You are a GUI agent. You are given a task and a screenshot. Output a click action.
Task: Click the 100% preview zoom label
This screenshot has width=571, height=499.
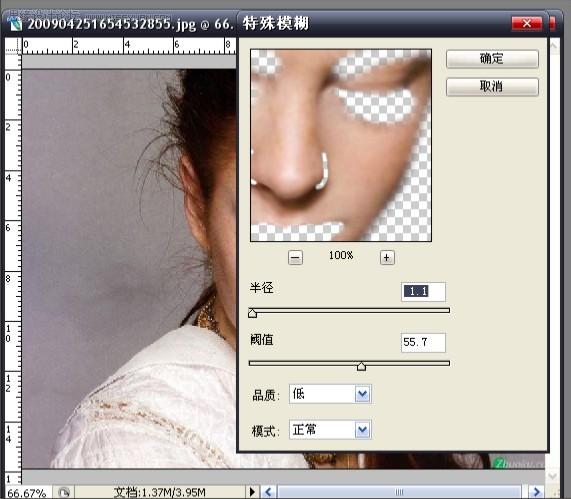click(x=341, y=255)
